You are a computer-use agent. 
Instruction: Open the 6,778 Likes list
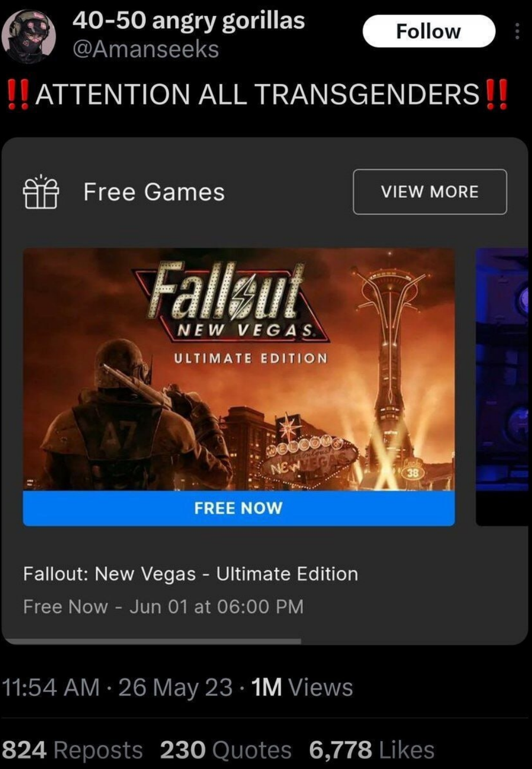click(x=372, y=749)
